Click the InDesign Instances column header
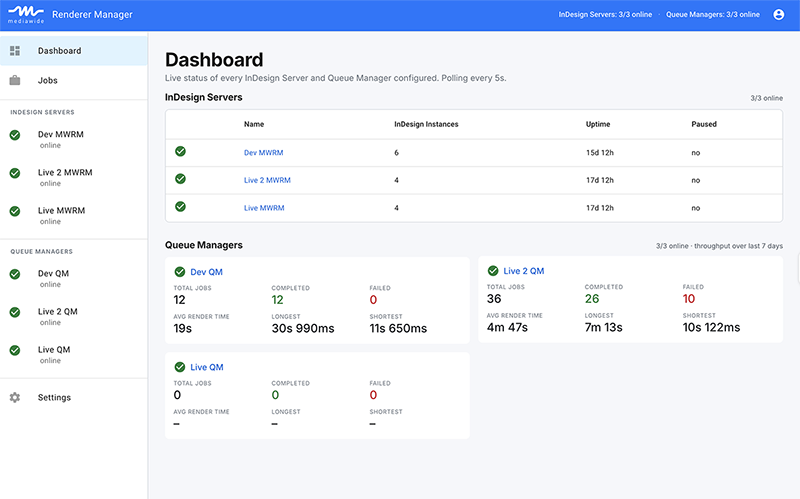The width and height of the screenshot is (800, 499). tap(426, 124)
